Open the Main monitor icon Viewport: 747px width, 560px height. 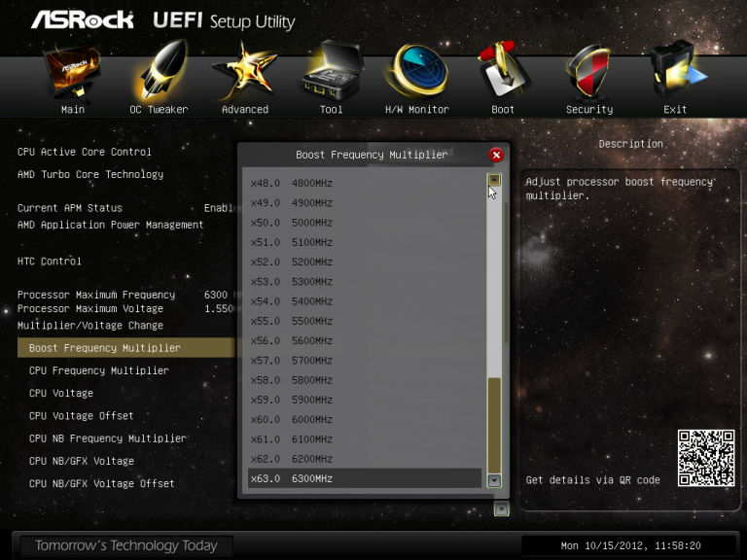click(72, 71)
